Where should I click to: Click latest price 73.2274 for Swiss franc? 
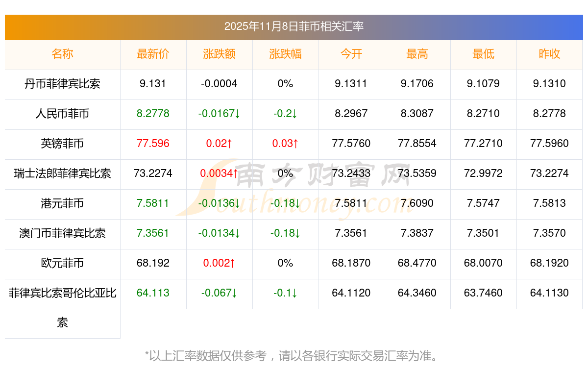coord(153,173)
